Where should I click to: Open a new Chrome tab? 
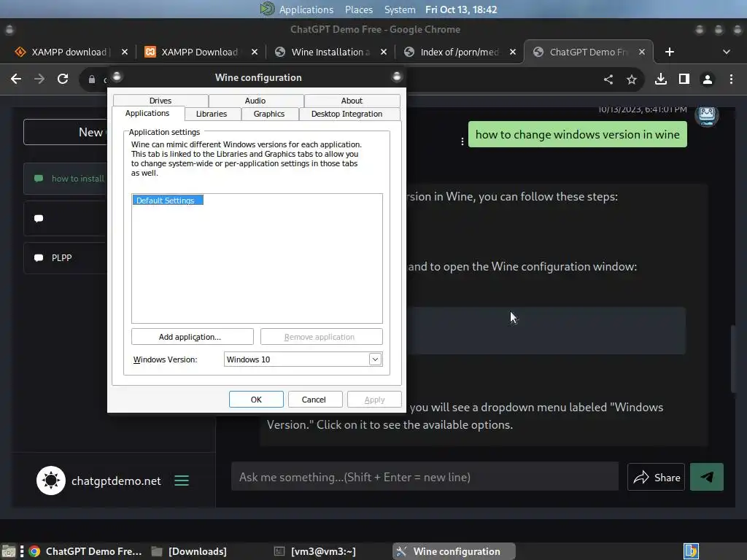670,52
